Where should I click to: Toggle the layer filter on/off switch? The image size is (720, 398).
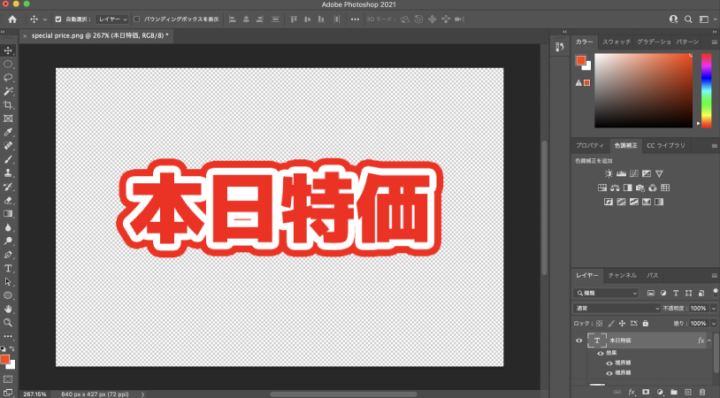(x=715, y=292)
